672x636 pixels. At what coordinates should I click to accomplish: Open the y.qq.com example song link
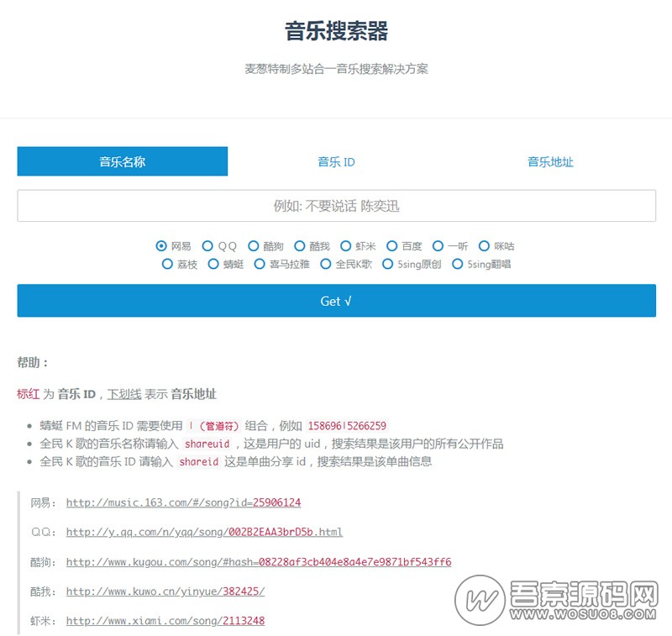(x=204, y=532)
